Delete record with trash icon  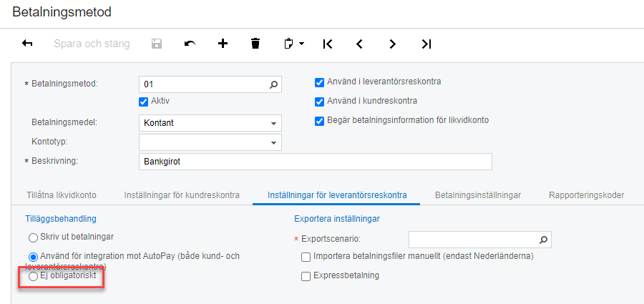click(255, 44)
